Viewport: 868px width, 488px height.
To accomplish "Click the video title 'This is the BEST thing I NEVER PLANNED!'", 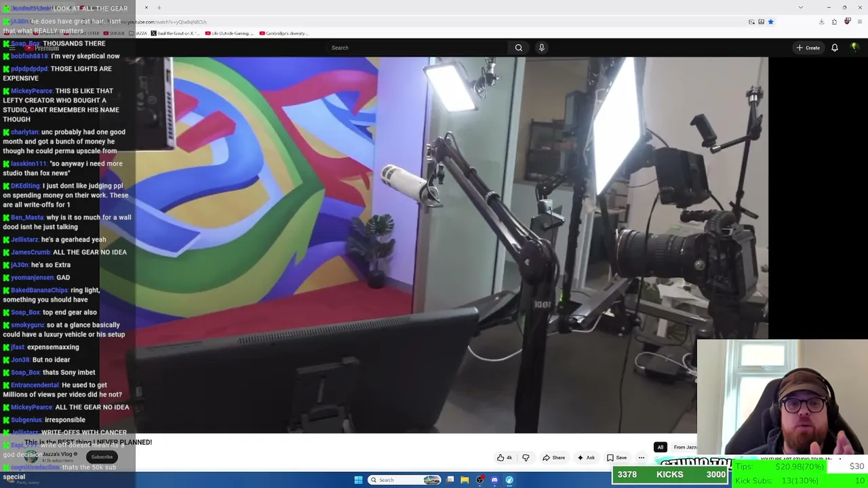I will (x=88, y=442).
